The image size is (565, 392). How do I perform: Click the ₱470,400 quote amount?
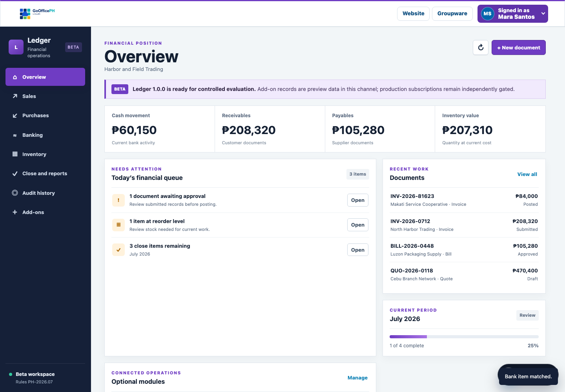tap(525, 271)
